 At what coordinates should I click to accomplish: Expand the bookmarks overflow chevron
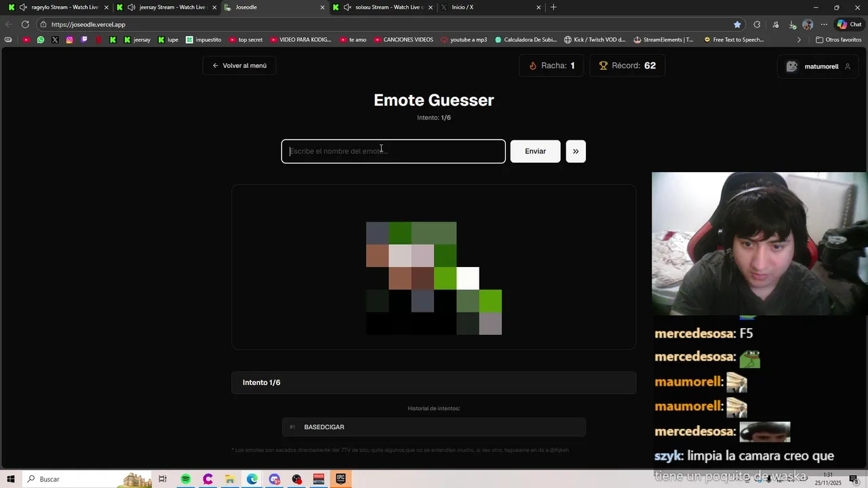[x=799, y=40]
